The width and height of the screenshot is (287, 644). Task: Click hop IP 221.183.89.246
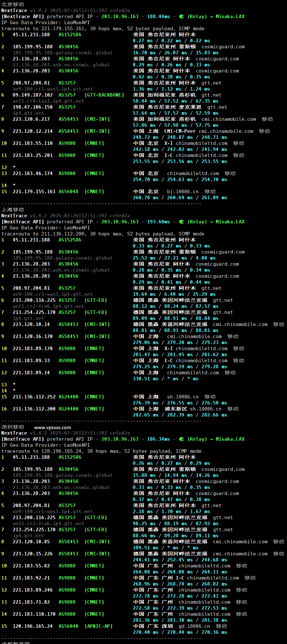[33, 590]
